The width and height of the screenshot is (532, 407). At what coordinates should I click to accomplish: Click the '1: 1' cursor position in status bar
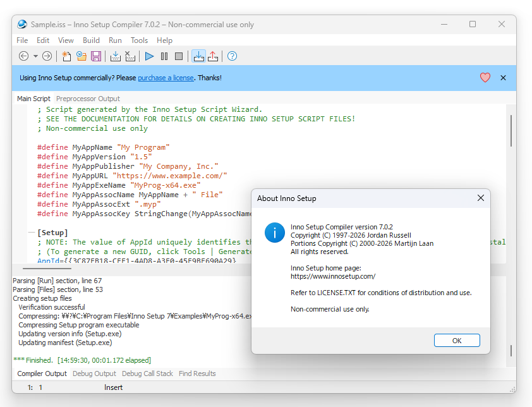(x=35, y=387)
